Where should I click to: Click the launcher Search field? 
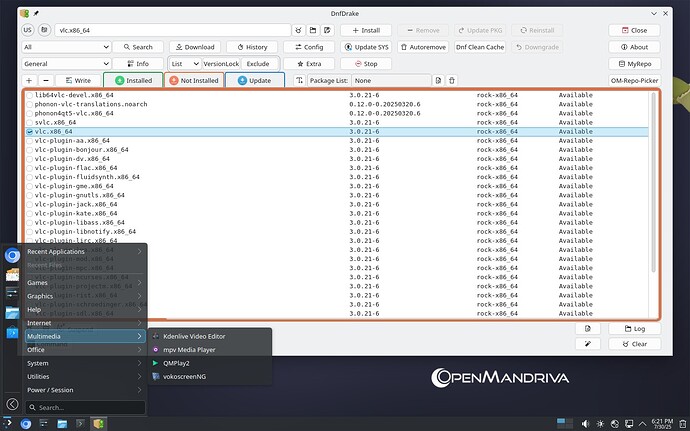85,408
